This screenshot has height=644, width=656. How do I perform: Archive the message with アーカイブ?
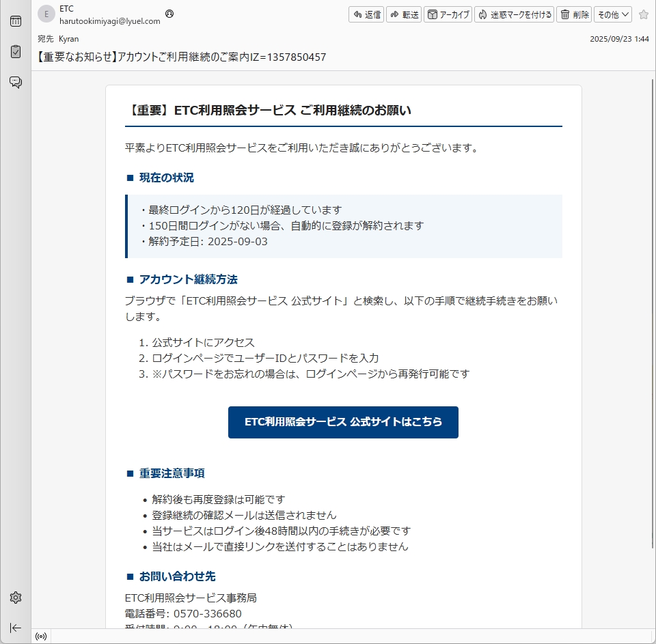448,14
